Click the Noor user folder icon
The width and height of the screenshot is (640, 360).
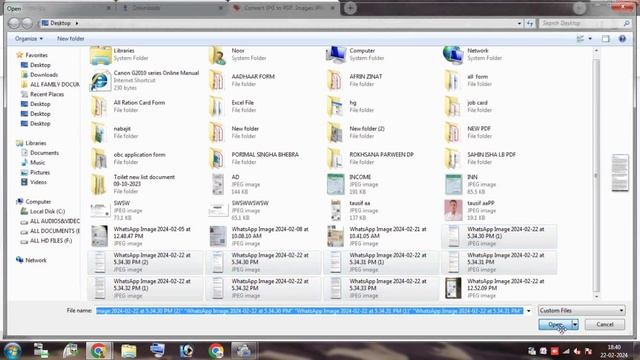[218, 55]
